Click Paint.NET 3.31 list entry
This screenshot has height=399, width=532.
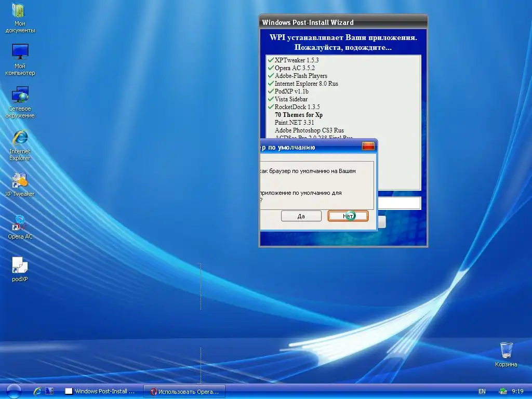click(x=294, y=123)
